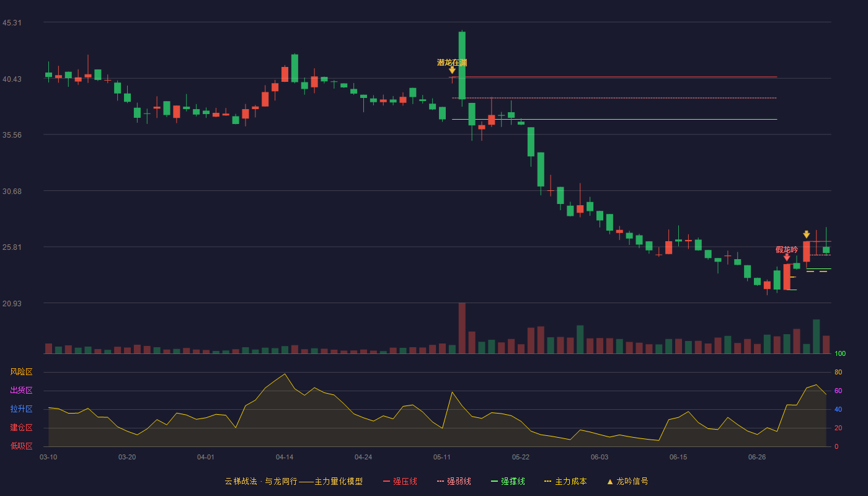This screenshot has width=868, height=496.
Task: Toggle the 强压线 legend item
Action: click(x=400, y=481)
